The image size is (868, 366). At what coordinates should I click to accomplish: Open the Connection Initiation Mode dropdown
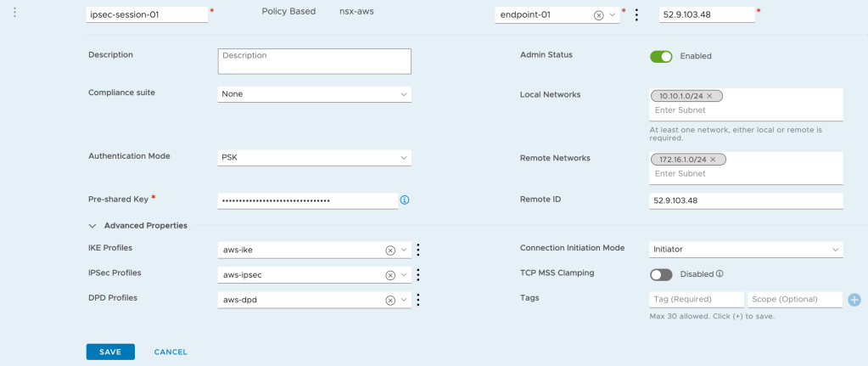tap(746, 250)
